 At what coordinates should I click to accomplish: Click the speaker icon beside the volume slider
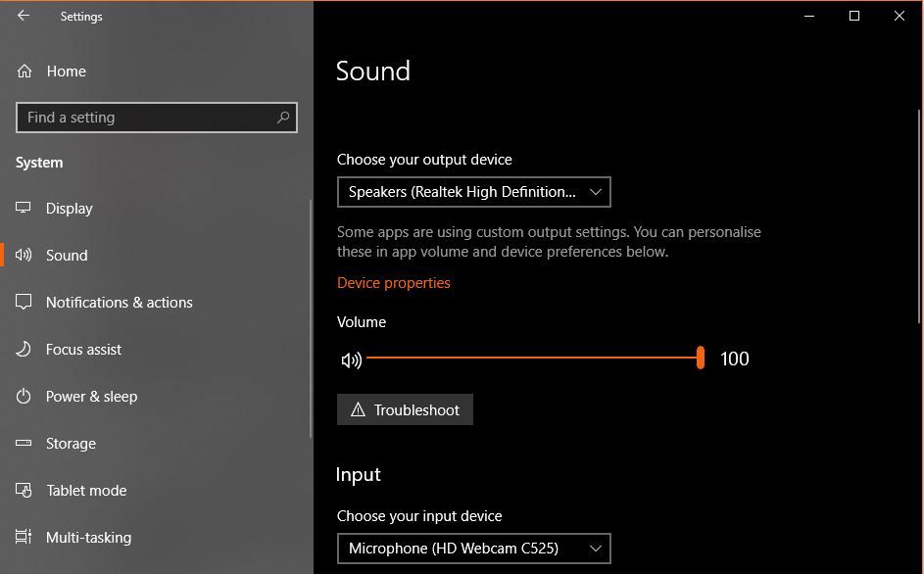(x=351, y=359)
